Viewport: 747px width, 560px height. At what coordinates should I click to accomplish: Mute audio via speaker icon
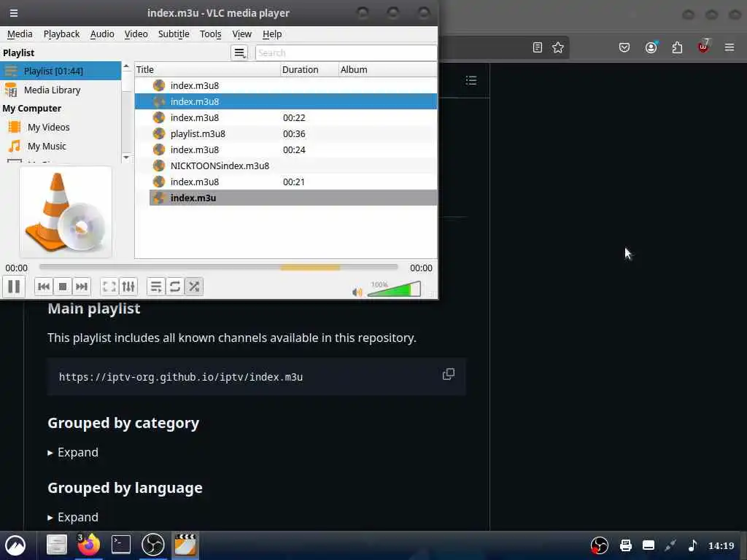click(357, 292)
